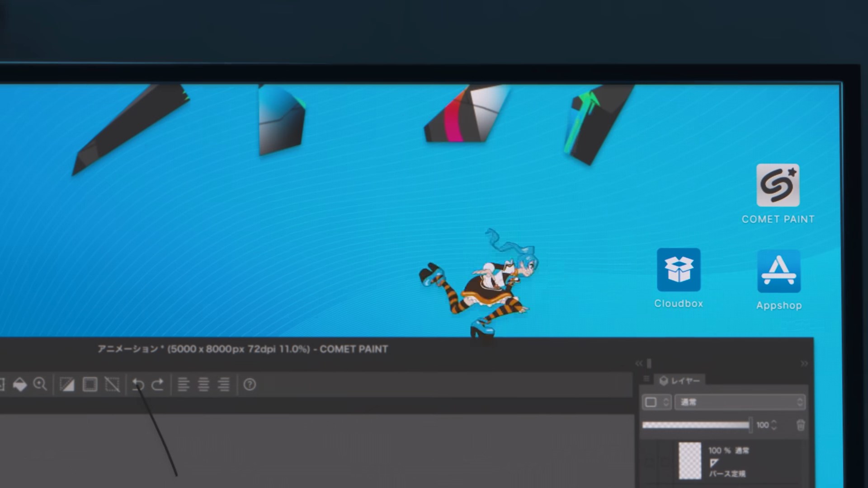Open the layer panel hamburger menu
The image size is (868, 488).
(646, 379)
